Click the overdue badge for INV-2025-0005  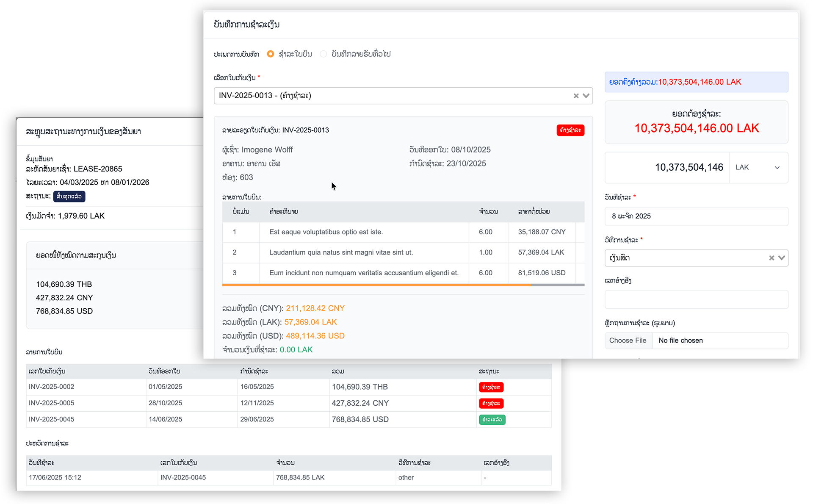(491, 403)
